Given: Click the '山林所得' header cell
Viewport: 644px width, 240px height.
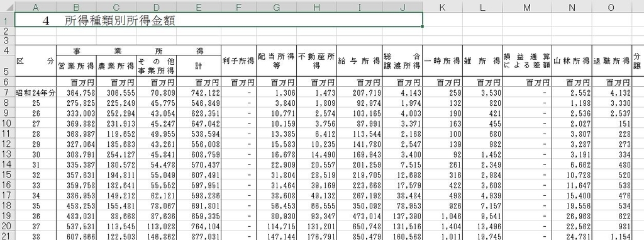Looking at the screenshot, I should 572,61.
